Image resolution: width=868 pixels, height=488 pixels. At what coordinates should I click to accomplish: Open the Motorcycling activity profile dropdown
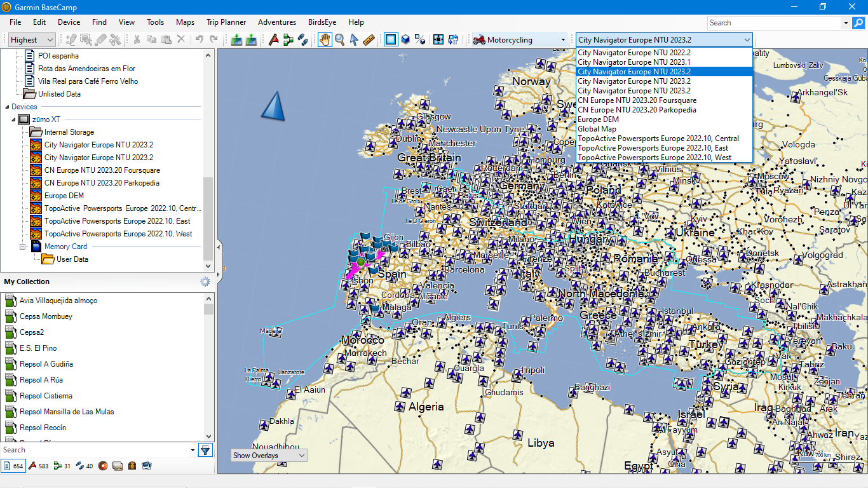(x=520, y=40)
